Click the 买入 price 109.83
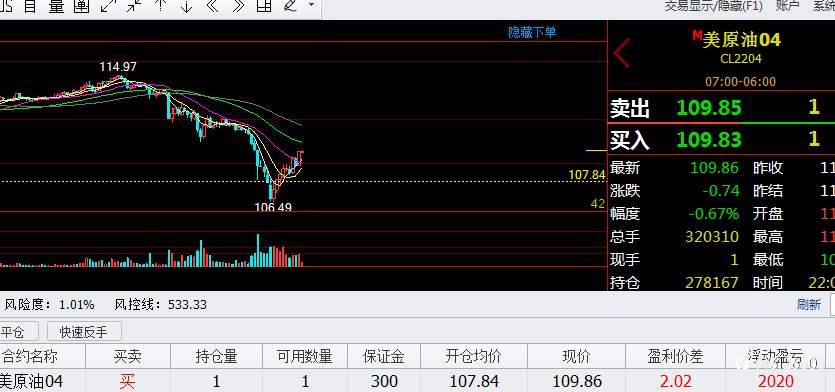Viewport: 835px width, 392px height. click(x=709, y=140)
